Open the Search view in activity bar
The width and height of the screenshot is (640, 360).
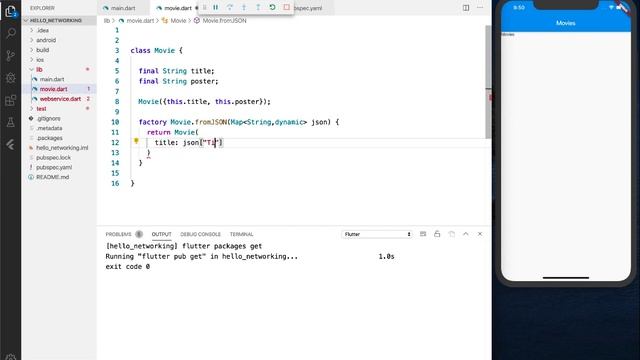coord(11,33)
